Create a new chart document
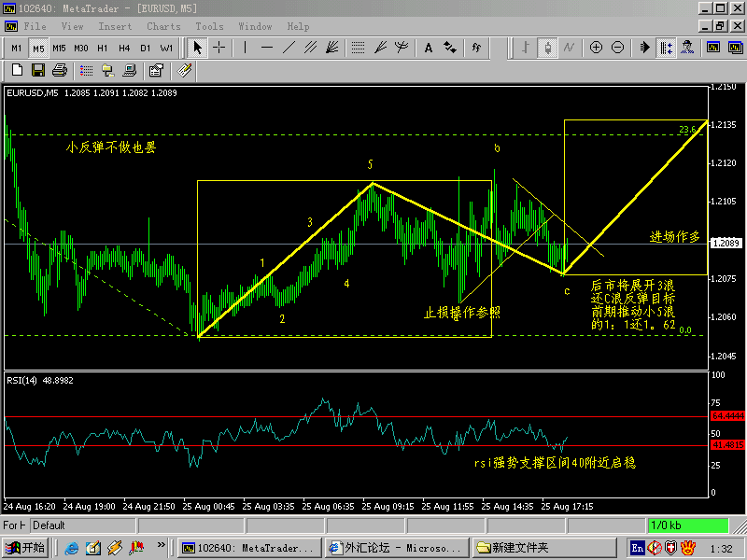 [x=17, y=71]
